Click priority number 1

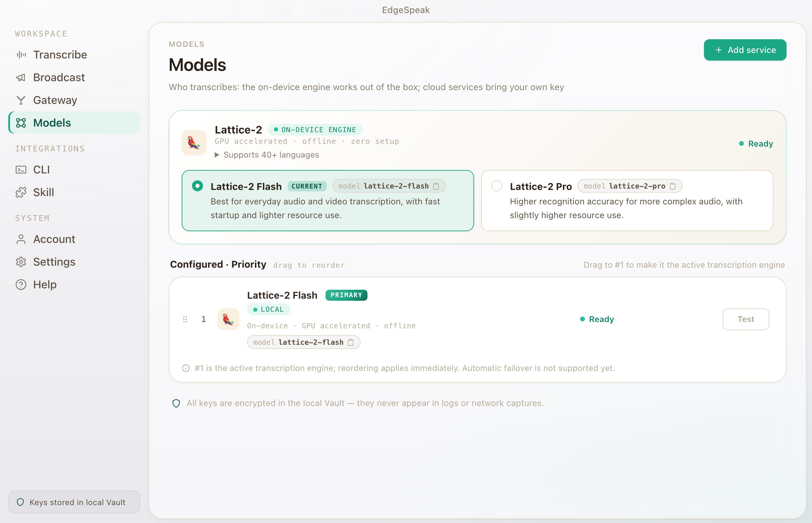tap(204, 319)
